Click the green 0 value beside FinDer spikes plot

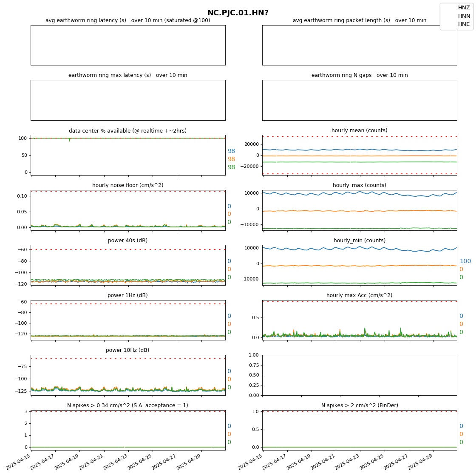[x=462, y=442]
